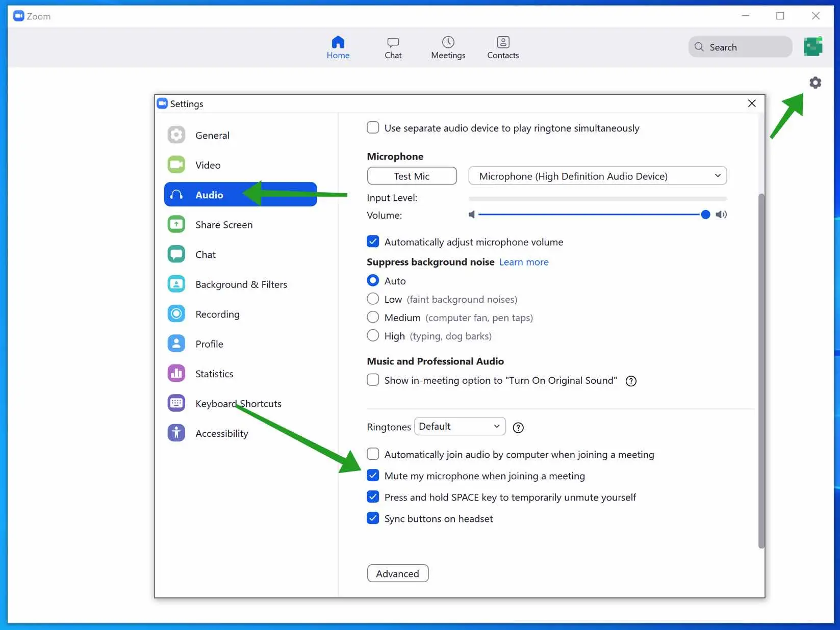Click the Advanced button
Image resolution: width=840 pixels, height=630 pixels.
397,573
